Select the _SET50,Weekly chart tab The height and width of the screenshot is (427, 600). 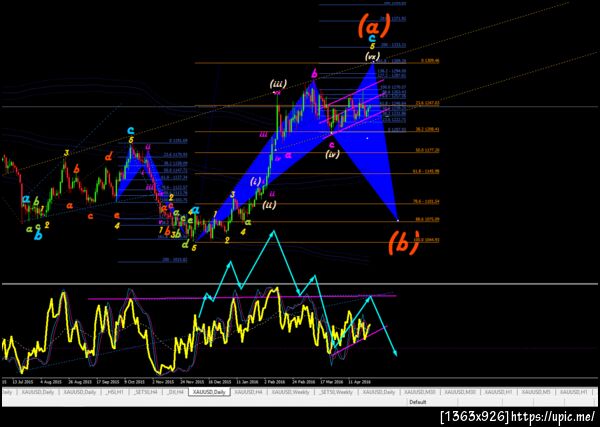tap(336, 392)
